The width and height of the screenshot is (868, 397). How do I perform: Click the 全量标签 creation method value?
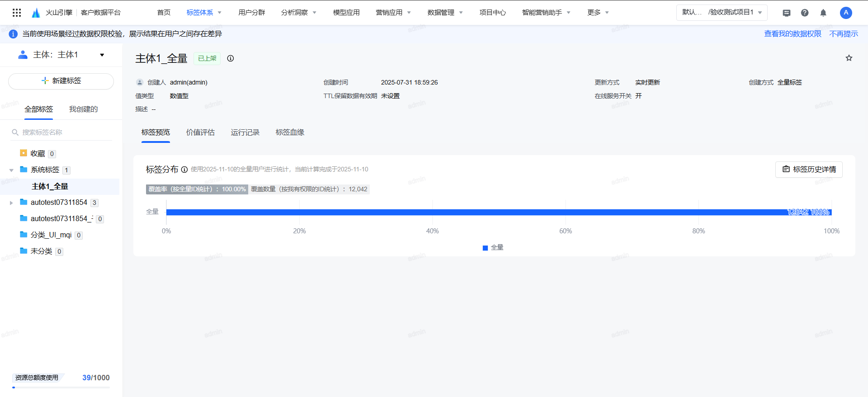790,82
